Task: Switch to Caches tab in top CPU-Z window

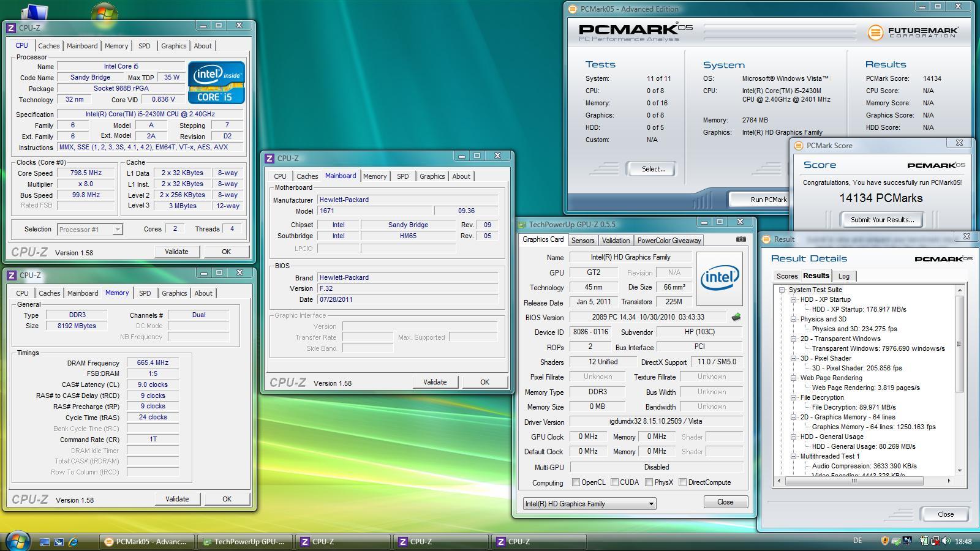Action: pyautogui.click(x=48, y=46)
